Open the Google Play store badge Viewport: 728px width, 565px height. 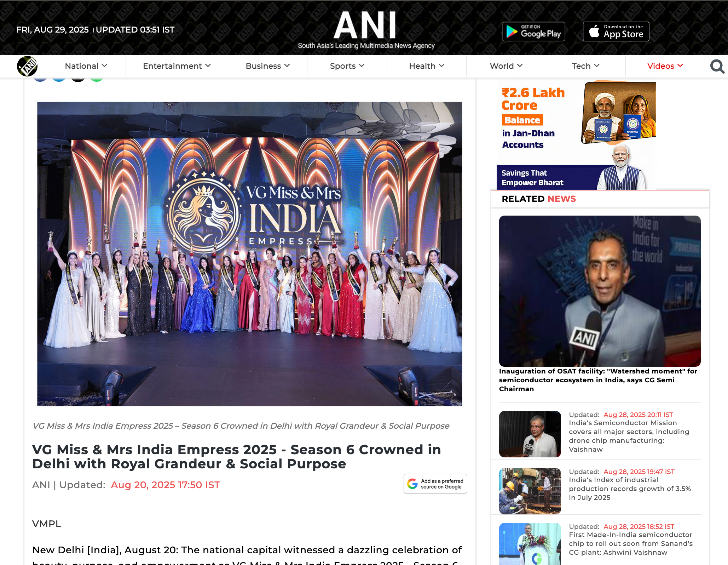pyautogui.click(x=533, y=32)
